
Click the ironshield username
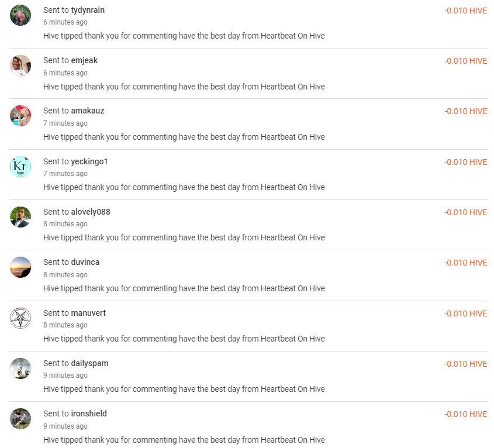tap(89, 413)
